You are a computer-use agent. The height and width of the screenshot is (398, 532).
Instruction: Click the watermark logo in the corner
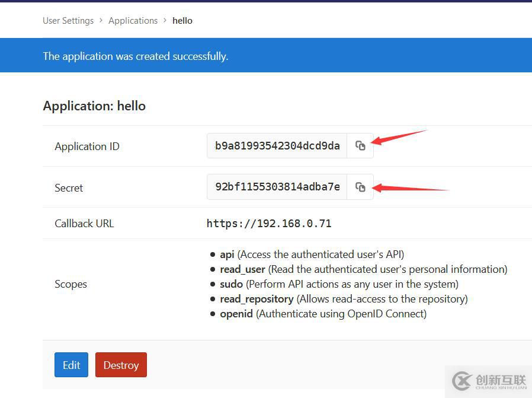488,381
